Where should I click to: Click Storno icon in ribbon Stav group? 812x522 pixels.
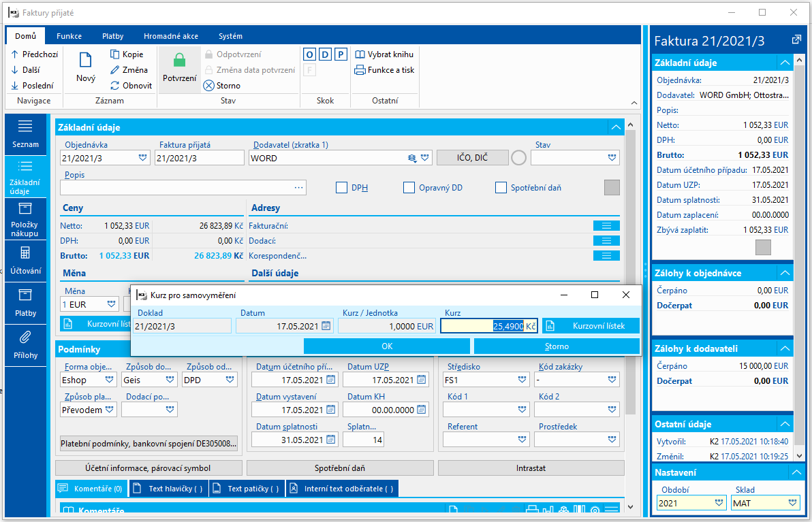click(209, 86)
